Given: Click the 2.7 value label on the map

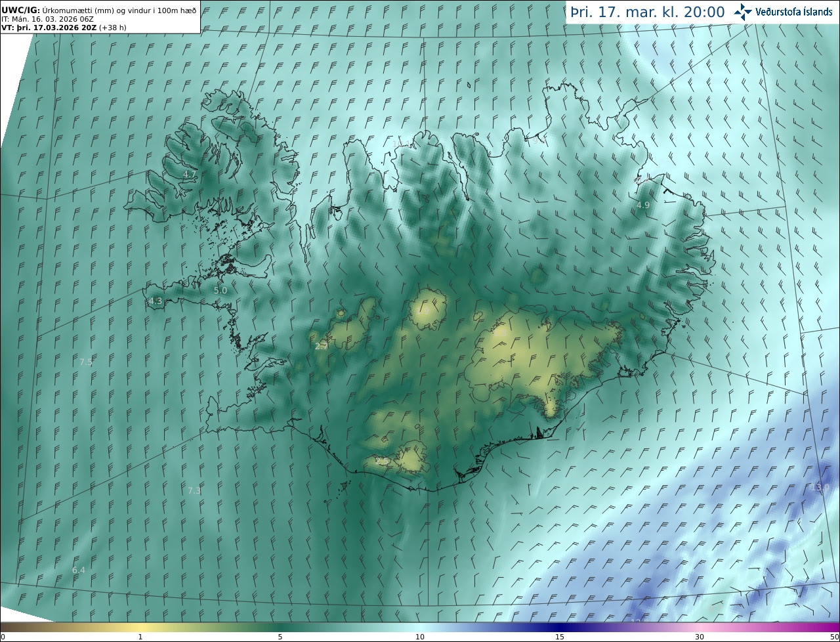Looking at the screenshot, I should coord(321,346).
